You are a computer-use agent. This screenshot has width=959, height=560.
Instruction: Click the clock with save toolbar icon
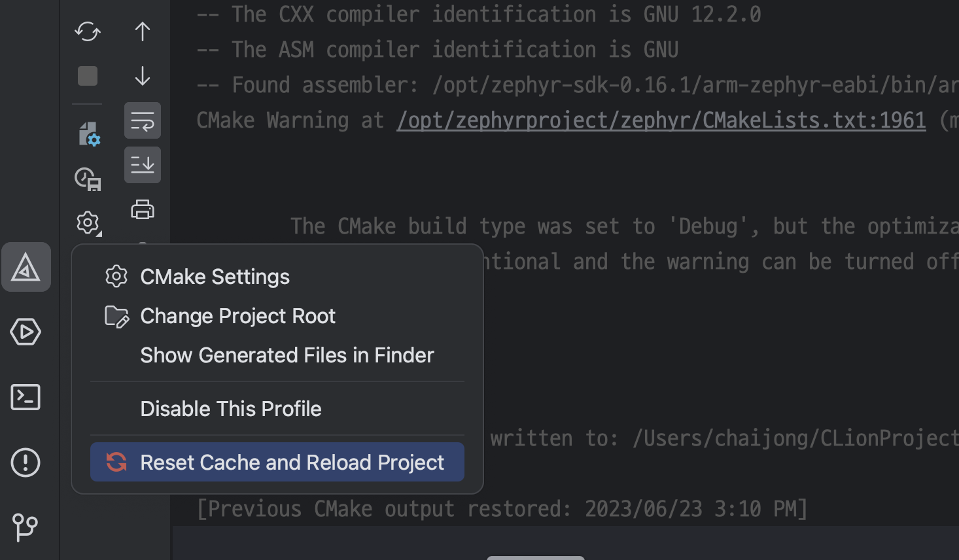click(88, 178)
